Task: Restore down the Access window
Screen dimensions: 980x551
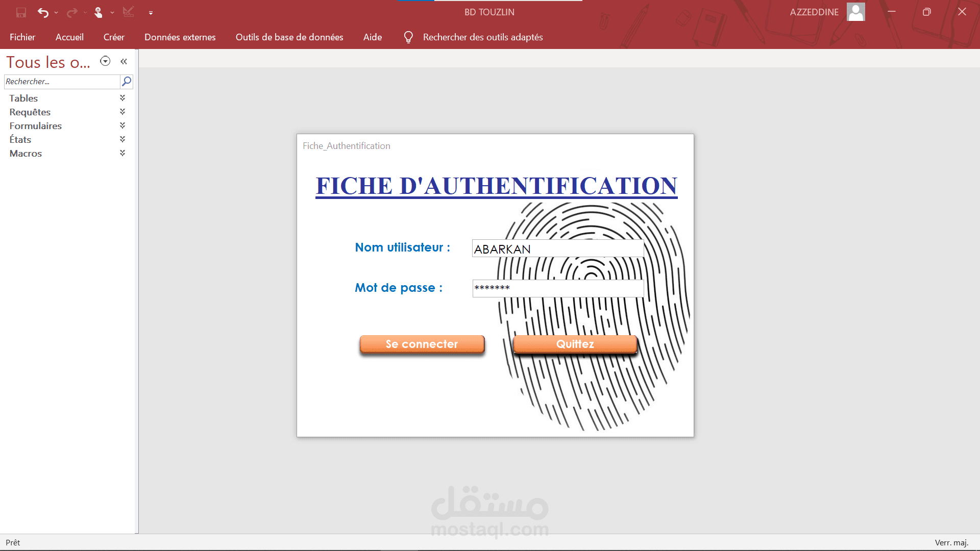Action: pyautogui.click(x=927, y=12)
